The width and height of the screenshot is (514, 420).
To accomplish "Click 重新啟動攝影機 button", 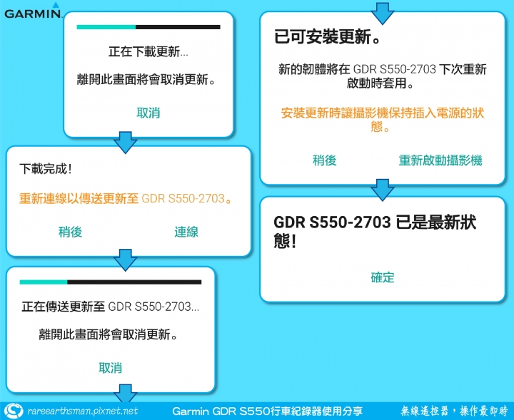I will point(440,160).
